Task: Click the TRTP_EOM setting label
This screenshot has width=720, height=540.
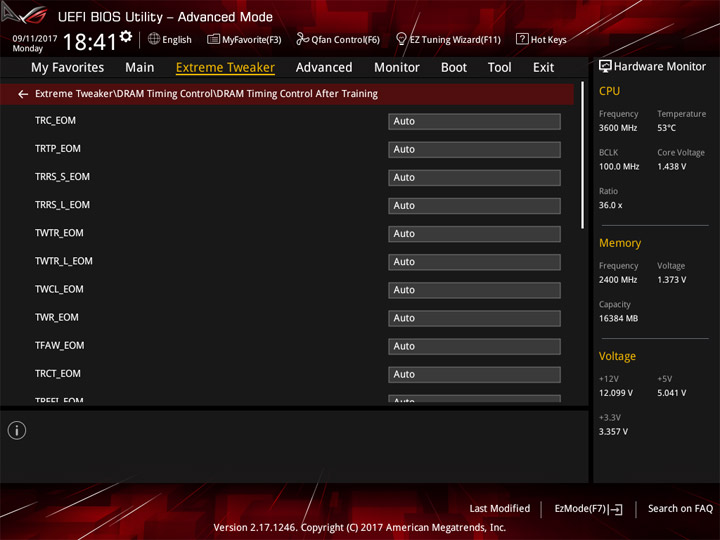Action: [57, 149]
